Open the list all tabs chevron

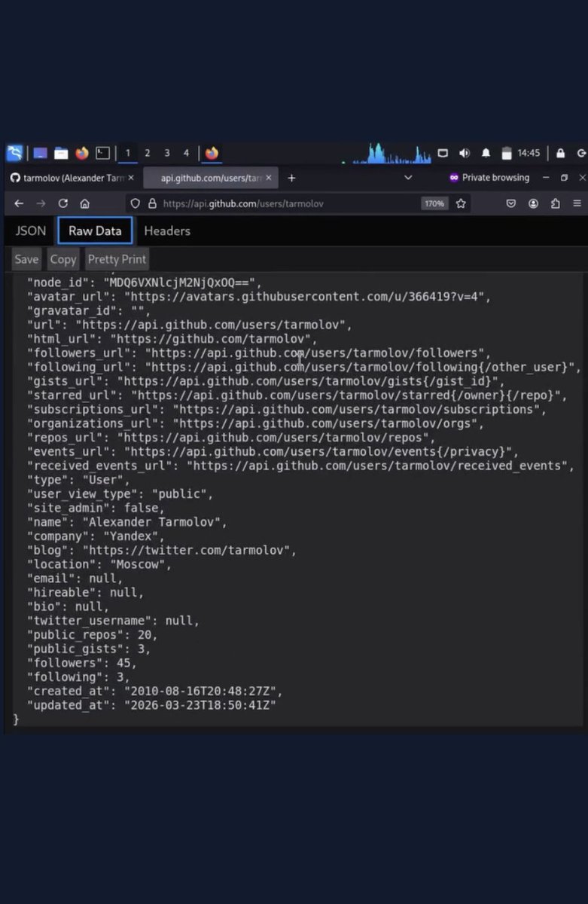click(408, 178)
